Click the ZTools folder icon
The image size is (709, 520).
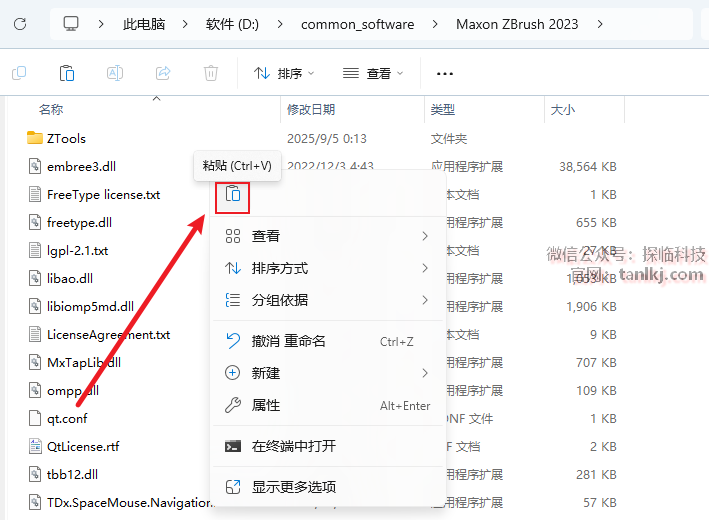[x=35, y=138]
